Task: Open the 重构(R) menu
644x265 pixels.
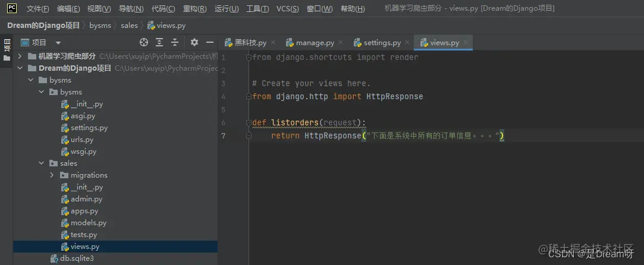Action: click(x=194, y=8)
